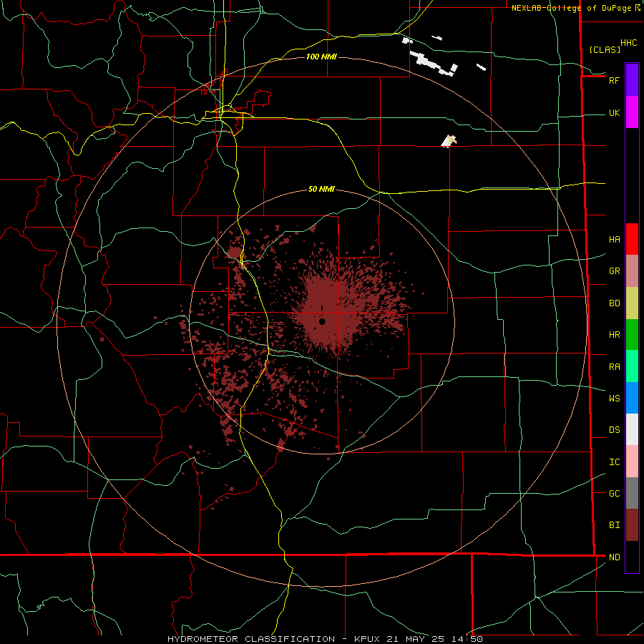Click the RF purple legend swatch

coord(632,80)
